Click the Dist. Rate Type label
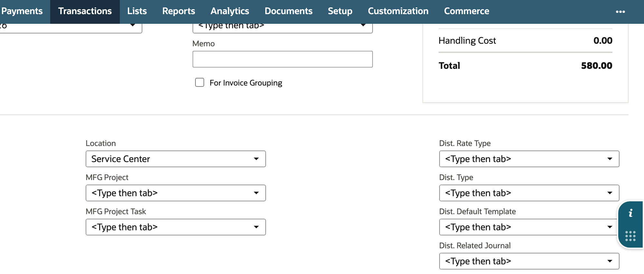 click(465, 143)
